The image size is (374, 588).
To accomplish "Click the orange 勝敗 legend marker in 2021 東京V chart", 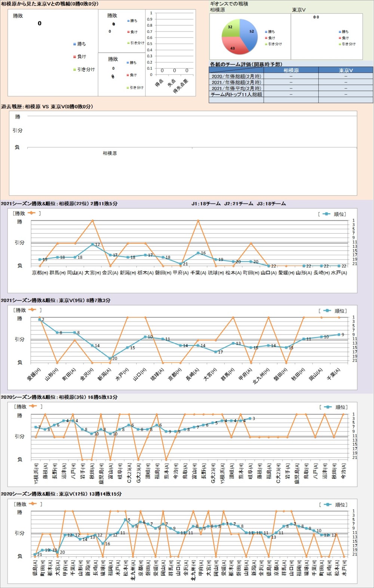I will pos(32,310).
